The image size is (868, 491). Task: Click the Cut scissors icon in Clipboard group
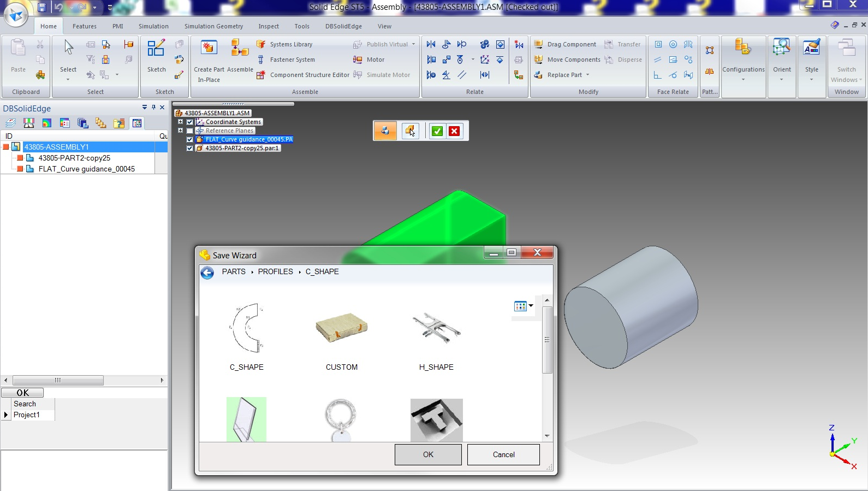[x=40, y=44]
